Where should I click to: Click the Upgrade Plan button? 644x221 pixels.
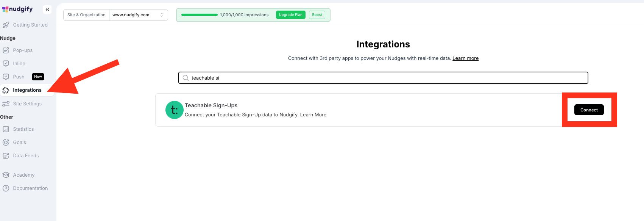pyautogui.click(x=291, y=15)
